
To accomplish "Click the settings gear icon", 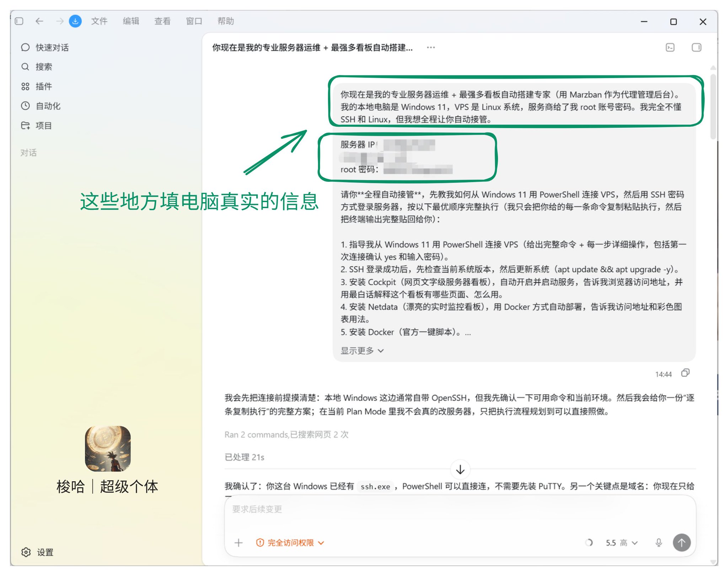I will [x=26, y=552].
